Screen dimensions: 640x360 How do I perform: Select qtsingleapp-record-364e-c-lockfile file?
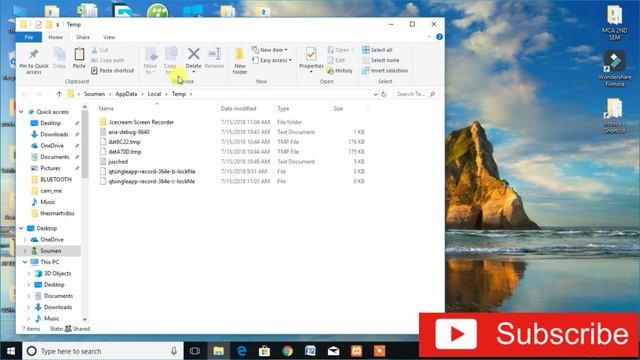[x=152, y=181]
